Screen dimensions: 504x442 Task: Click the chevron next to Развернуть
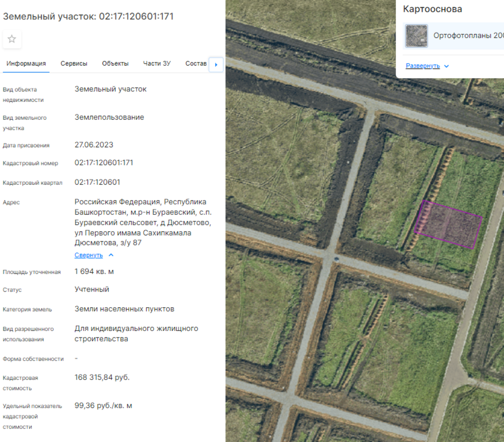pos(446,66)
